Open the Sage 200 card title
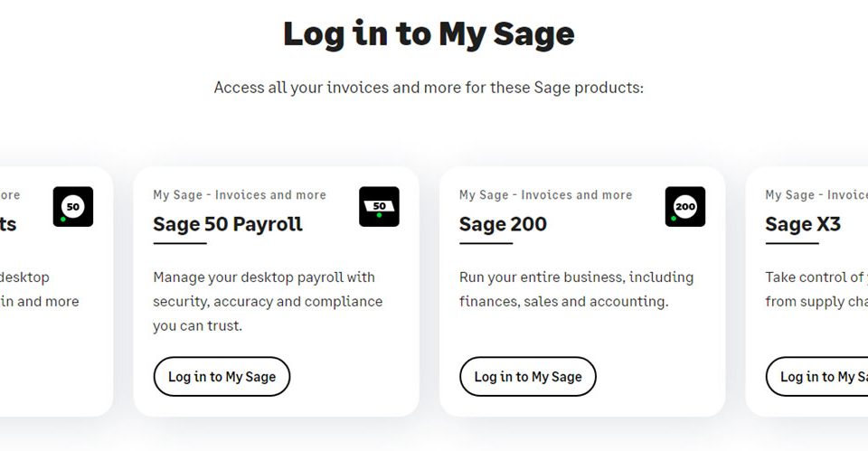The width and height of the screenshot is (868, 451). (503, 224)
